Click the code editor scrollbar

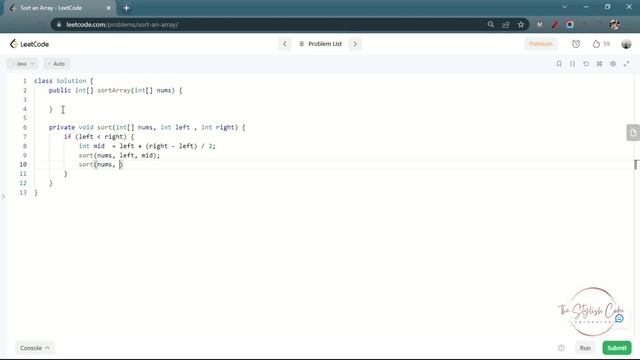(636, 164)
